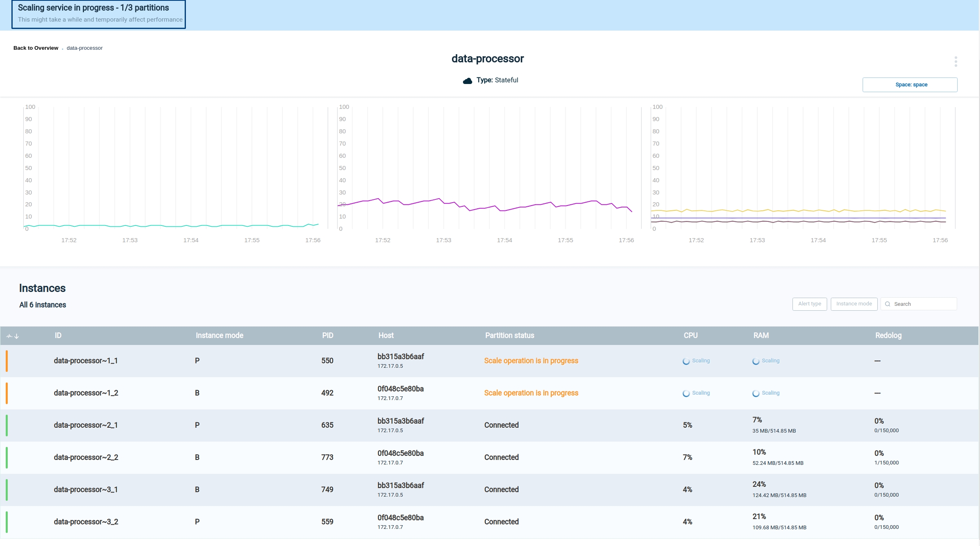Go Back to Overview link
This screenshot has width=980, height=546.
point(36,48)
